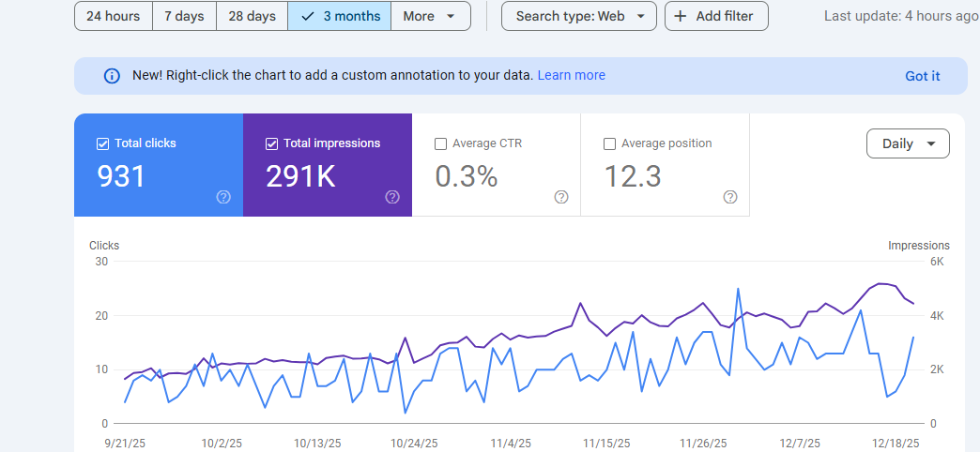Open the Learn more link

click(571, 75)
